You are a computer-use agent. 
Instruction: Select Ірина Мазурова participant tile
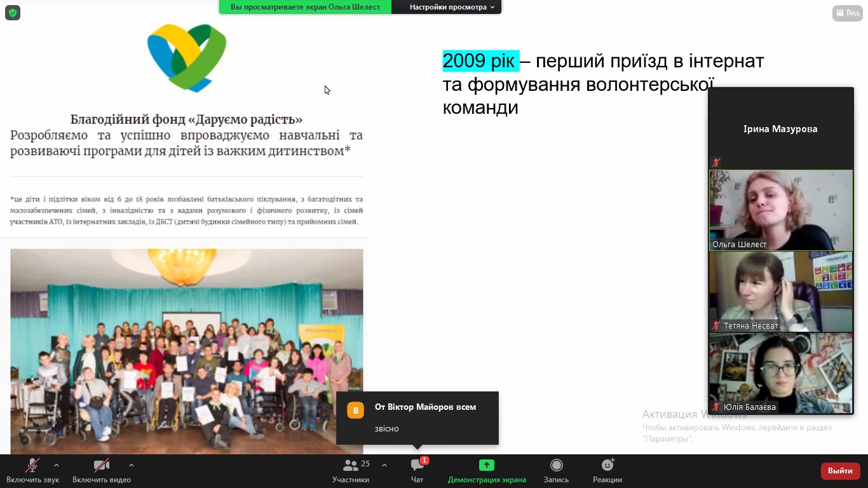coord(781,128)
